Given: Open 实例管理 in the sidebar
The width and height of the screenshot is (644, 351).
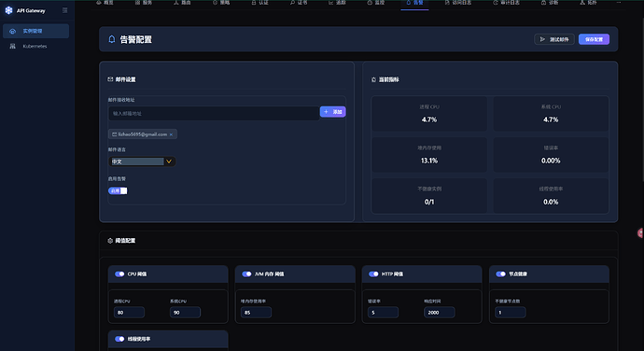Looking at the screenshot, I should (35, 31).
